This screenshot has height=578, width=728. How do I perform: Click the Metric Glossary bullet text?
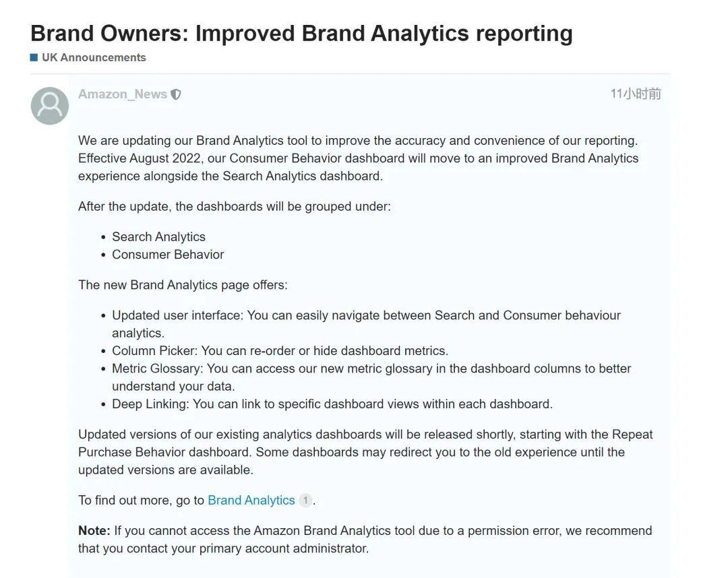point(371,369)
